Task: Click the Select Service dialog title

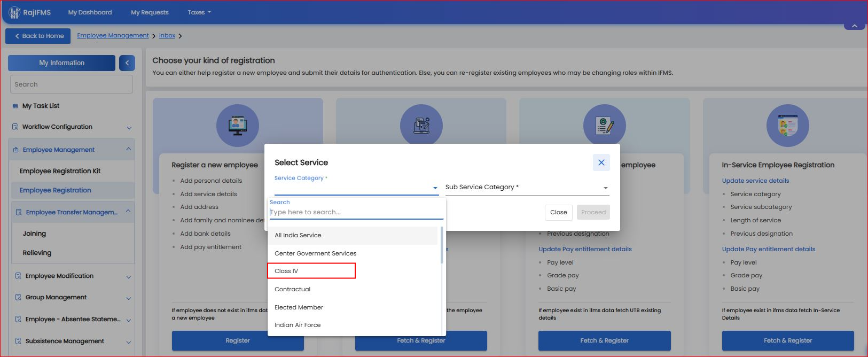Action: (301, 162)
